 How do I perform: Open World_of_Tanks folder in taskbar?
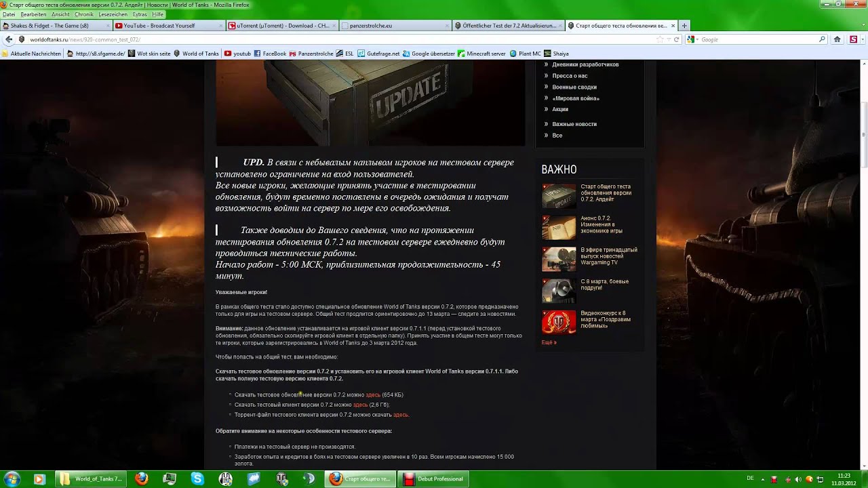91,479
